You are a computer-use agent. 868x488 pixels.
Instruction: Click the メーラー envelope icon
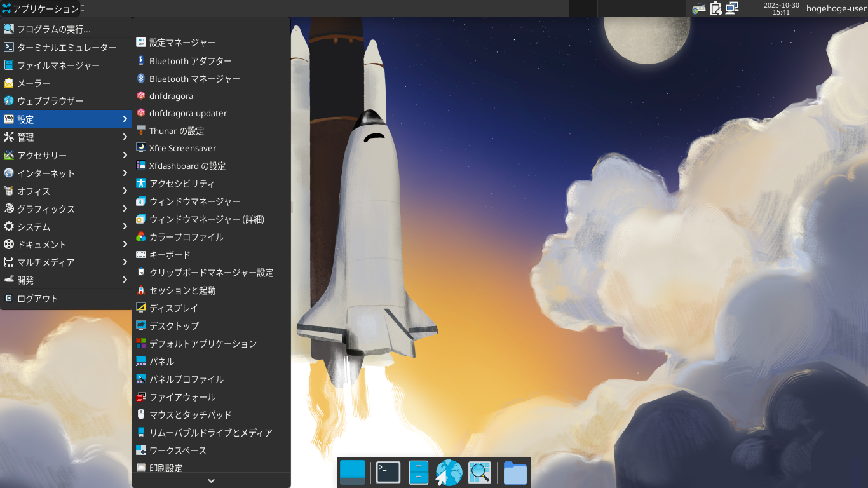pyautogui.click(x=9, y=83)
